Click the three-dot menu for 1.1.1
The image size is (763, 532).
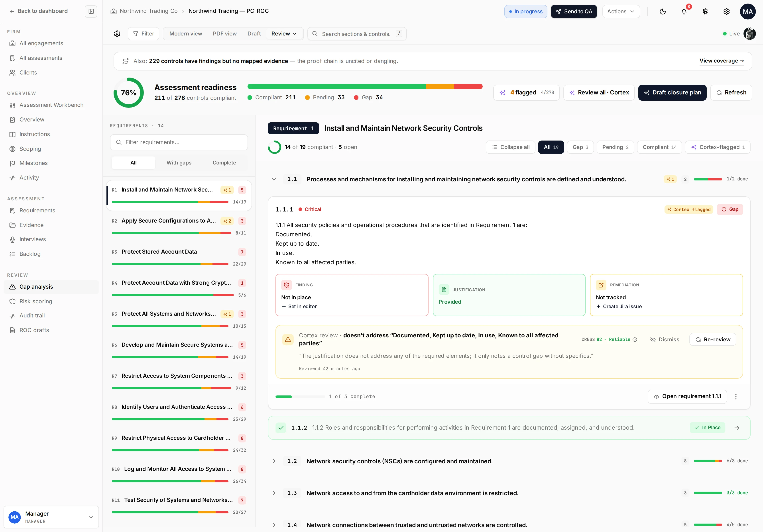coord(736,397)
